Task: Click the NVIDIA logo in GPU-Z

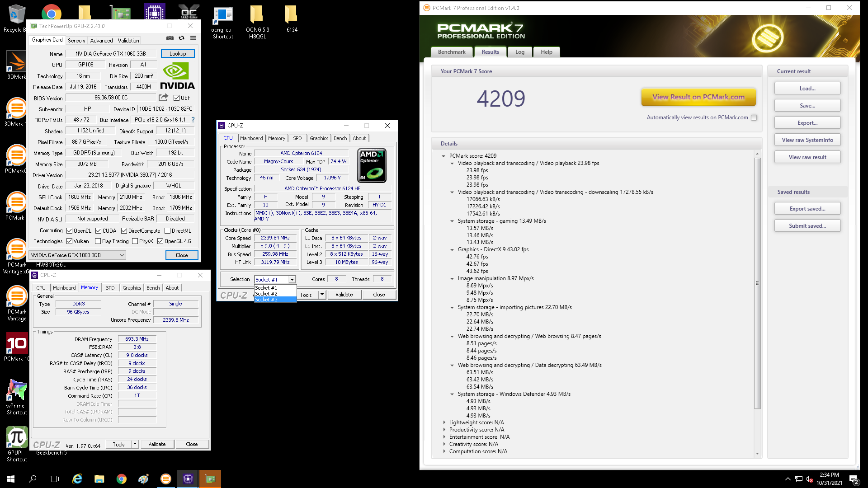Action: coord(178,76)
